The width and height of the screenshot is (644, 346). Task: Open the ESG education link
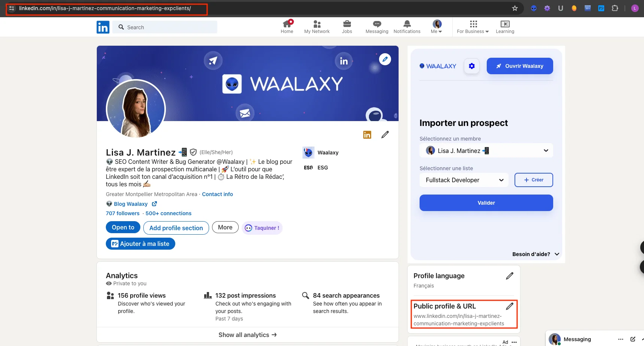tap(316, 168)
